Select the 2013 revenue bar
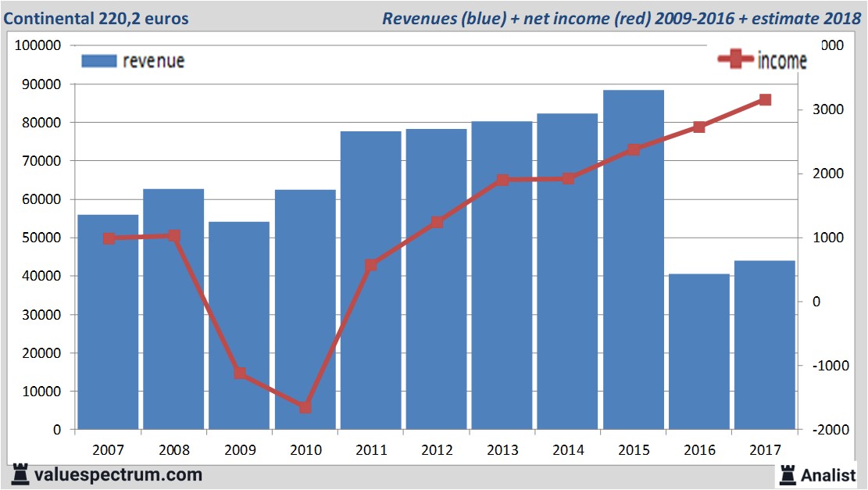 click(x=502, y=275)
